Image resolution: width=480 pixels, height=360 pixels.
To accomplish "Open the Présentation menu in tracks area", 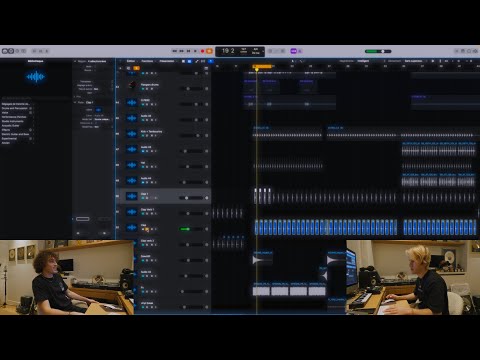I will (x=167, y=61).
